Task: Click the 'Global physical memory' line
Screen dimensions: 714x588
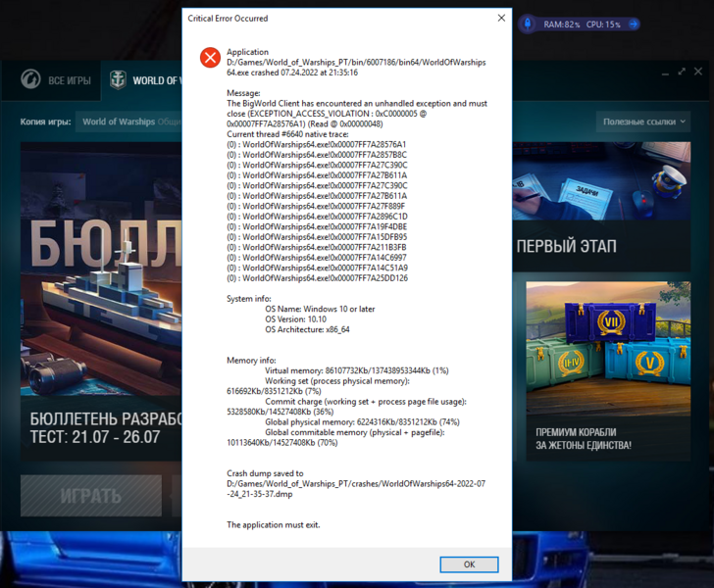Action: (x=363, y=421)
